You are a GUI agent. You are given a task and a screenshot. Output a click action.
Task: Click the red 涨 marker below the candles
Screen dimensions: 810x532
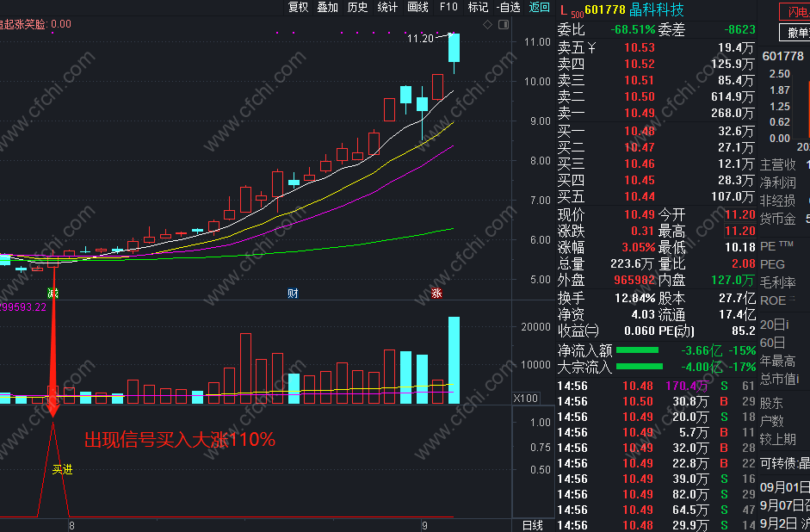click(x=436, y=294)
